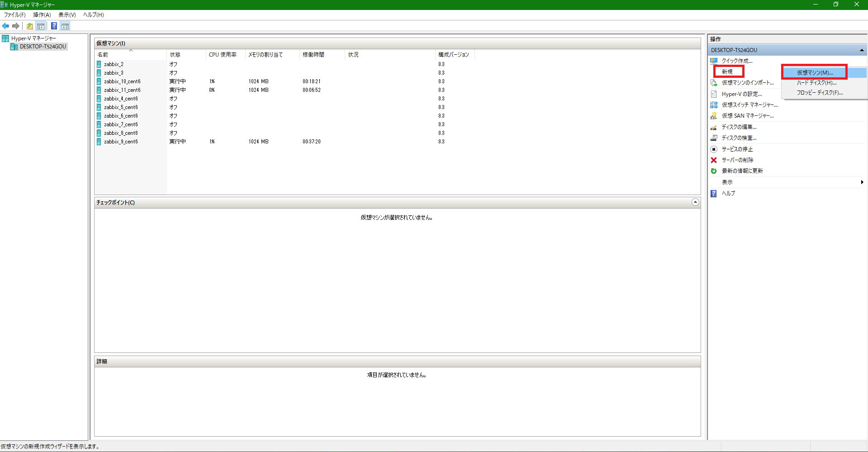868x452 pixels.
Task: Click the 仮想スイッチ マネージャー icon
Action: (714, 105)
